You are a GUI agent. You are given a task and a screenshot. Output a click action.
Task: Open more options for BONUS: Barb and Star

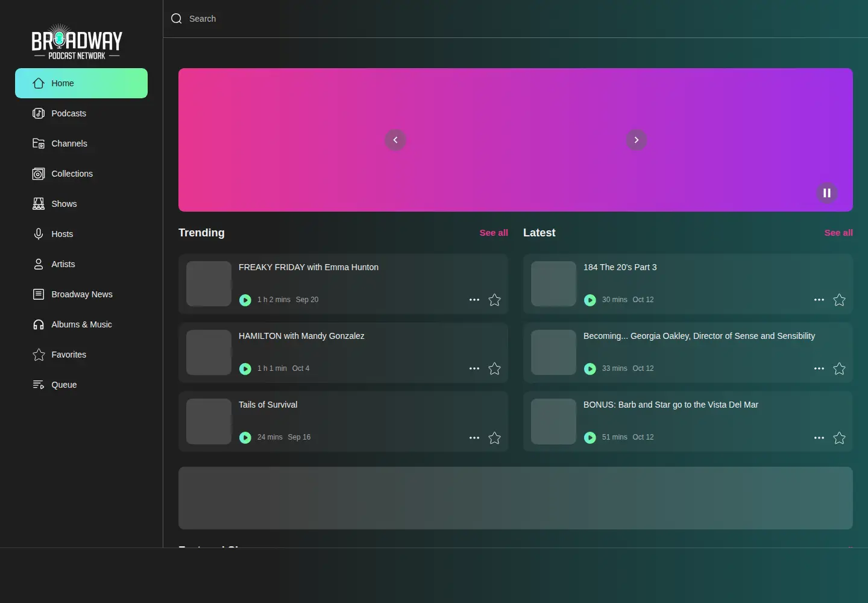(819, 438)
